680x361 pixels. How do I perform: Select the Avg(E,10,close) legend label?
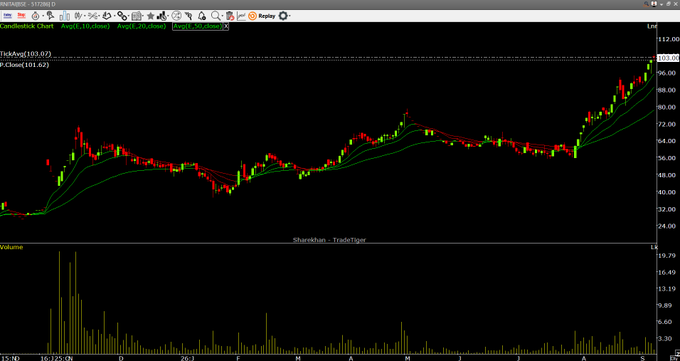coord(85,26)
